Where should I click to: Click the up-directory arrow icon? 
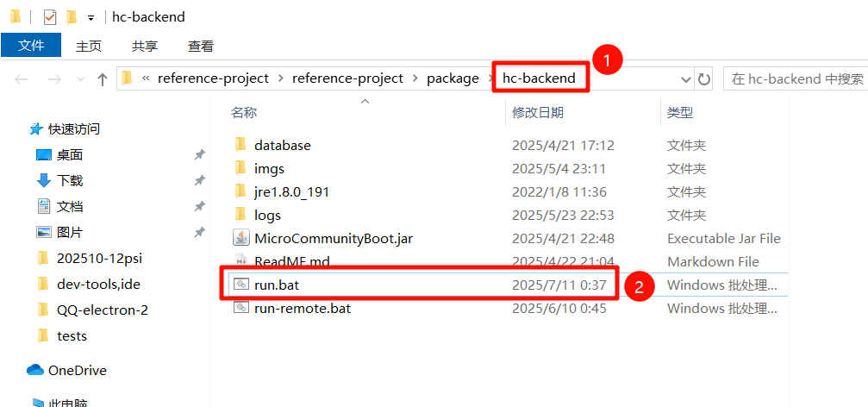[103, 79]
